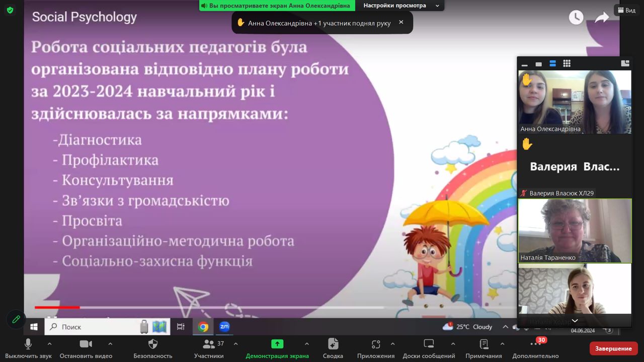The image size is (644, 362).
Task: Open the Участники participants panel
Action: pyautogui.click(x=209, y=348)
